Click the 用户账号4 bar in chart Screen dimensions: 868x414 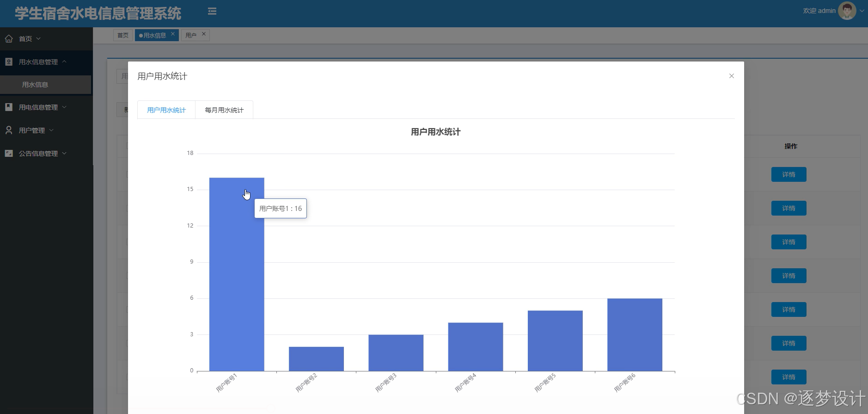click(476, 347)
